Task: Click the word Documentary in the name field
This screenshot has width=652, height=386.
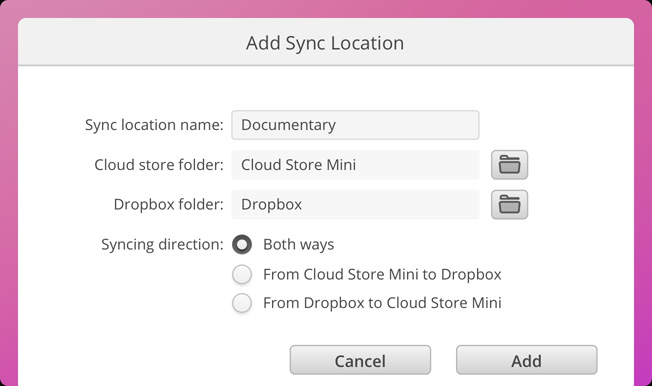Action: pos(289,125)
